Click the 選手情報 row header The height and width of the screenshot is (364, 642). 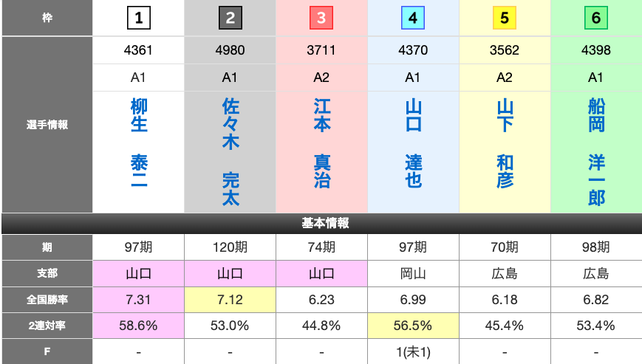(47, 125)
